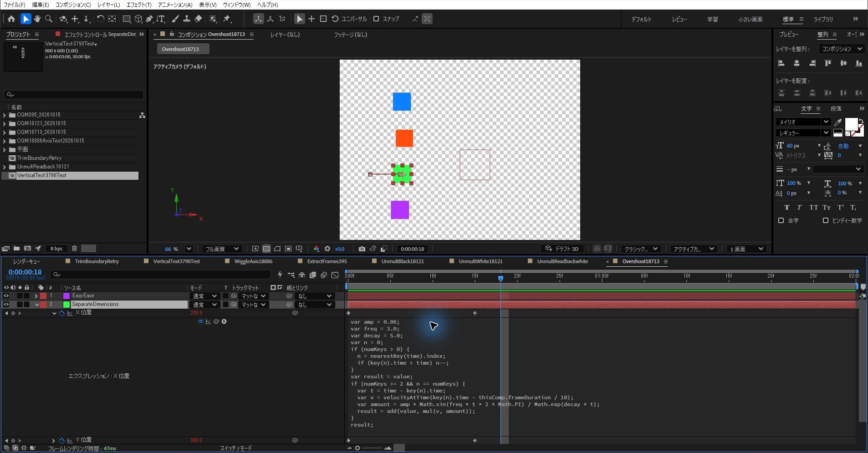Screen dimensions: 868x453
Task: Select the Rotation tool
Action: pyautogui.click(x=100, y=19)
